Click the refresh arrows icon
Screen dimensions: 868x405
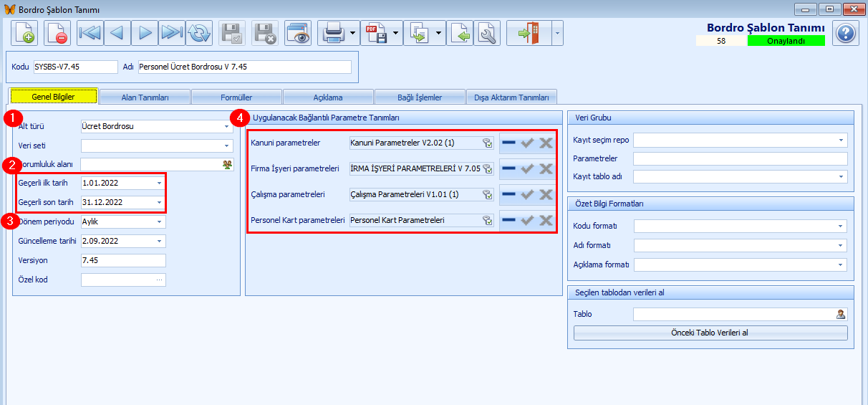point(199,33)
